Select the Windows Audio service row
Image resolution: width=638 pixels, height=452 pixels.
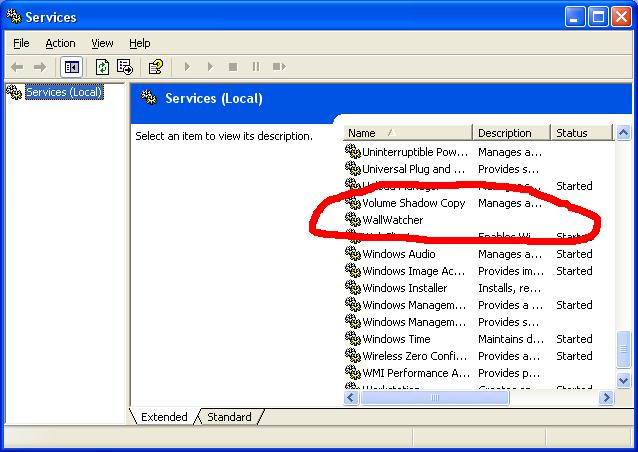398,254
